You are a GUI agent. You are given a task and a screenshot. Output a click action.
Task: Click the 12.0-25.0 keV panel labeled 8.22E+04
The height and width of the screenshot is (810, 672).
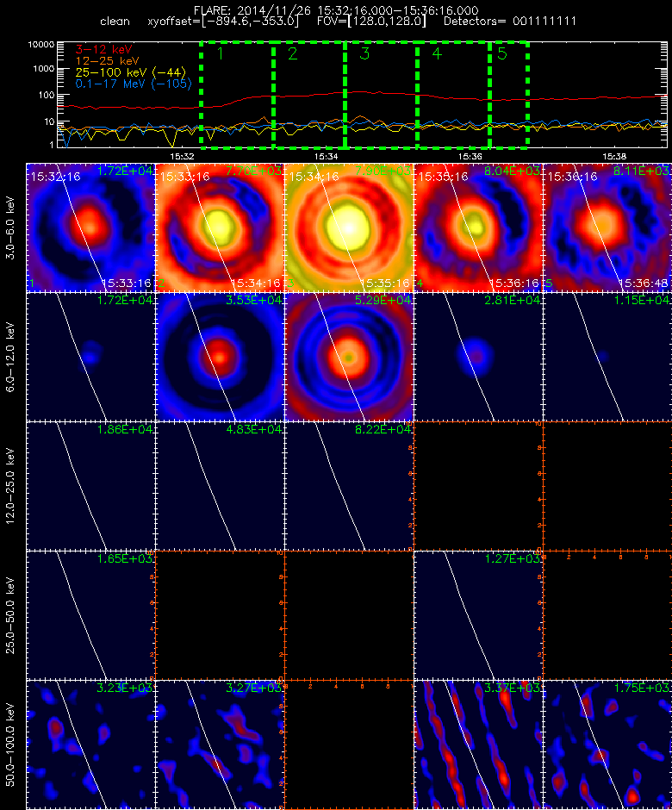(349, 486)
